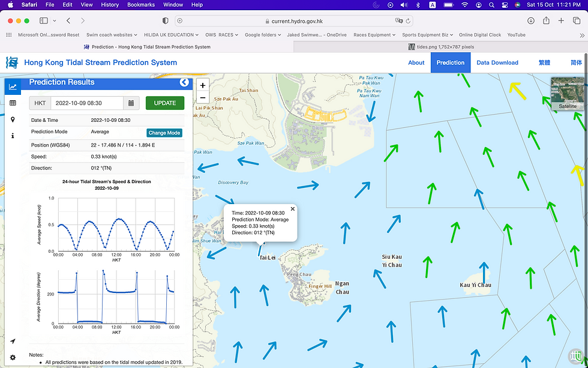Open the Data Download link
Image resolution: width=588 pixels, height=368 pixels.
[x=497, y=62]
